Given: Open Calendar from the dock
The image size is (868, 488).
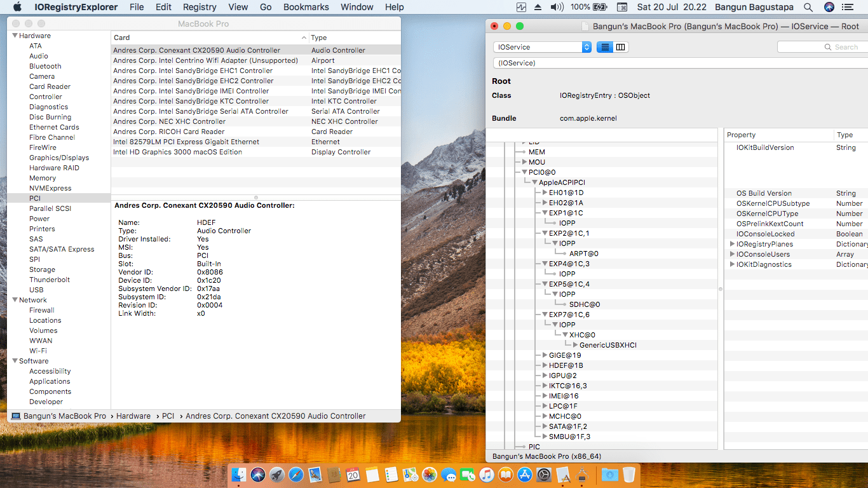Looking at the screenshot, I should pyautogui.click(x=353, y=474).
